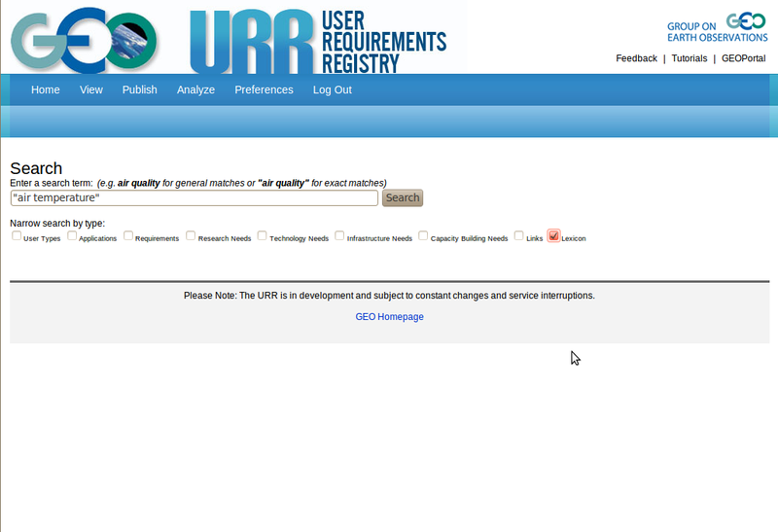Uncheck the Lexicon checkbox
This screenshot has height=532, width=778.
pos(554,235)
